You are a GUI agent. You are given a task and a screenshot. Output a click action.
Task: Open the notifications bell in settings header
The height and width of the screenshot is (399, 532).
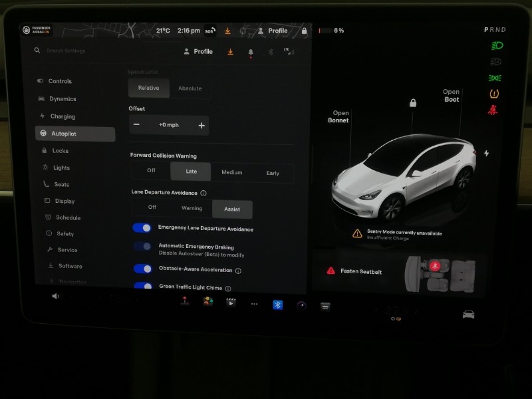[251, 53]
